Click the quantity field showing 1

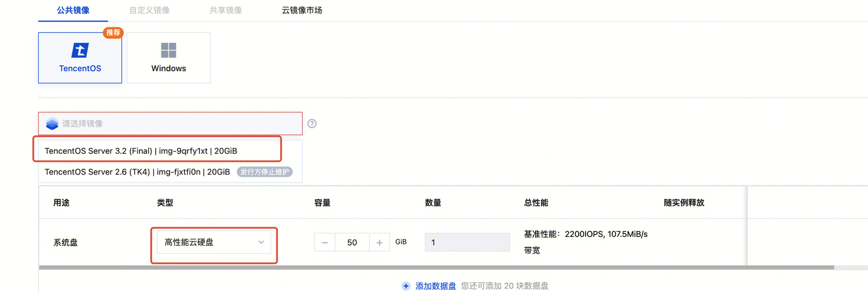[x=468, y=243]
